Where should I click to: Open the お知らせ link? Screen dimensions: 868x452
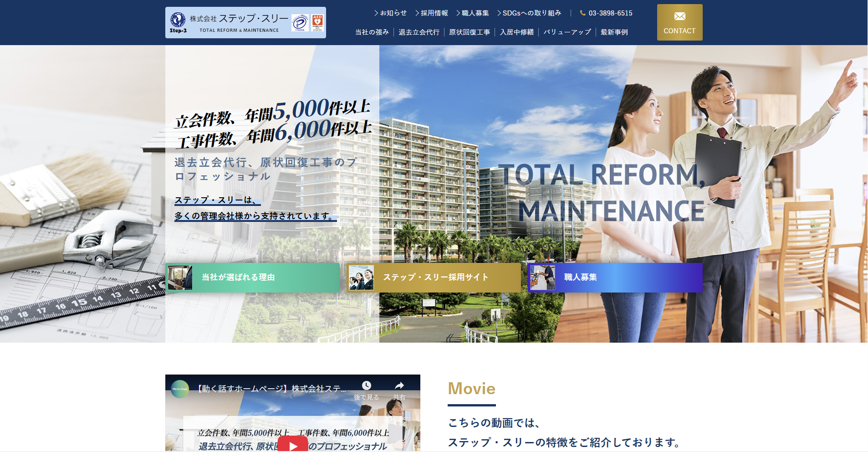[x=392, y=13]
